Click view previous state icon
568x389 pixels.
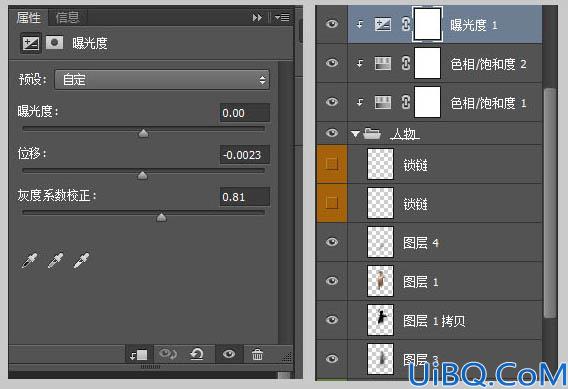168,354
